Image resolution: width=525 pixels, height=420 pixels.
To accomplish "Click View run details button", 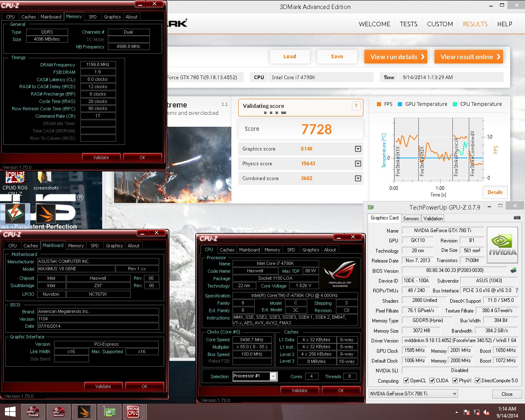I will 396,57.
